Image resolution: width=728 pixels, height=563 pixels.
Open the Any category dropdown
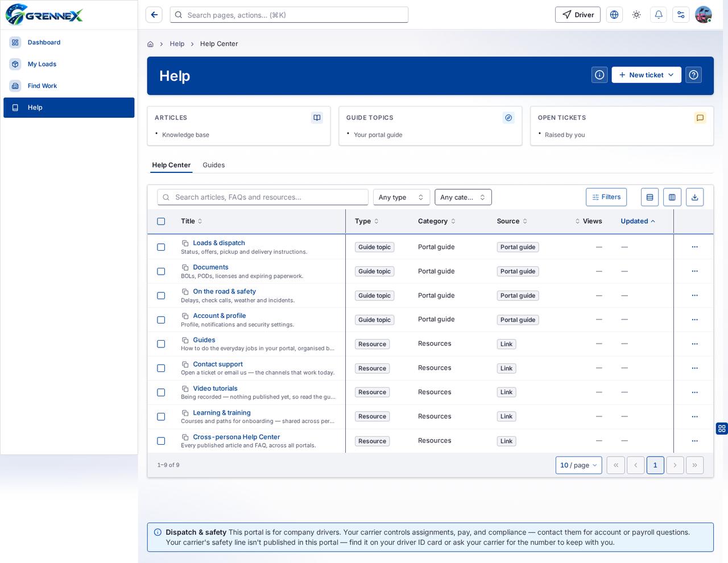point(463,197)
